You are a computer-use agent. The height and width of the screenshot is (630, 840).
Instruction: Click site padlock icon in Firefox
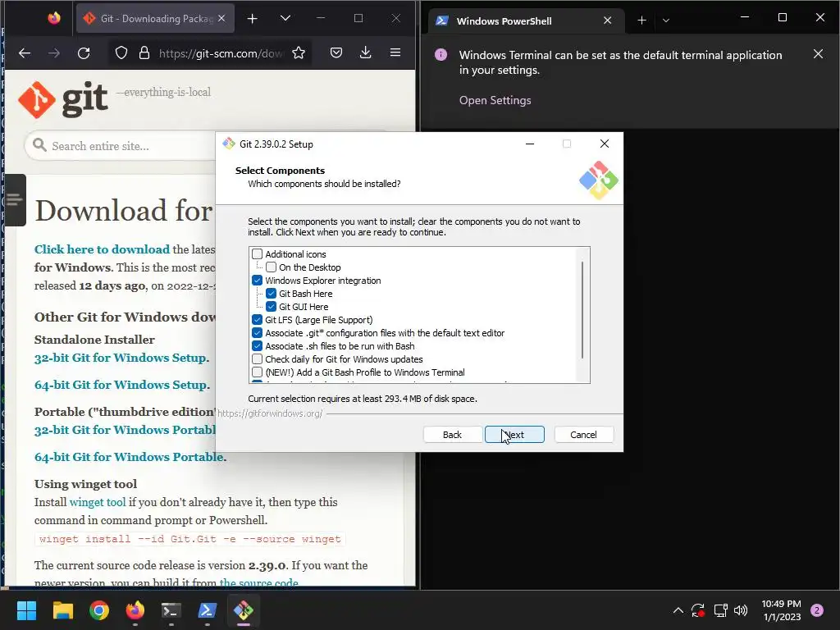coord(144,52)
